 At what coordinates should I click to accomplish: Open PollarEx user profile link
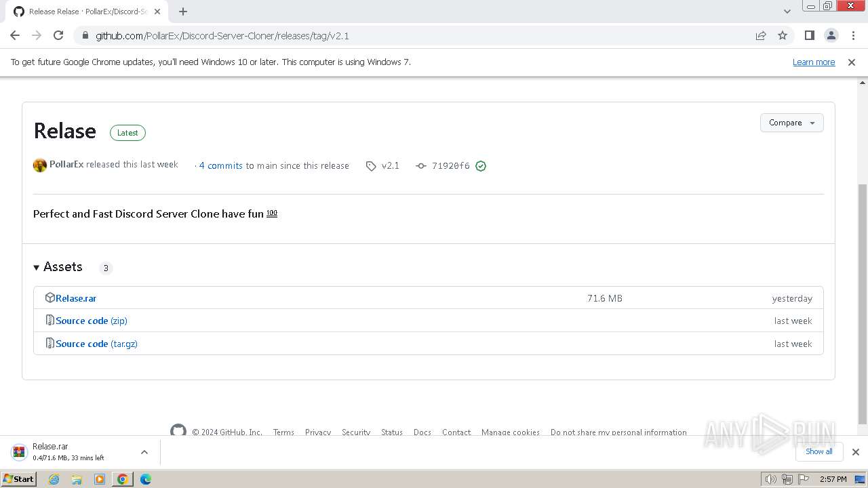66,164
